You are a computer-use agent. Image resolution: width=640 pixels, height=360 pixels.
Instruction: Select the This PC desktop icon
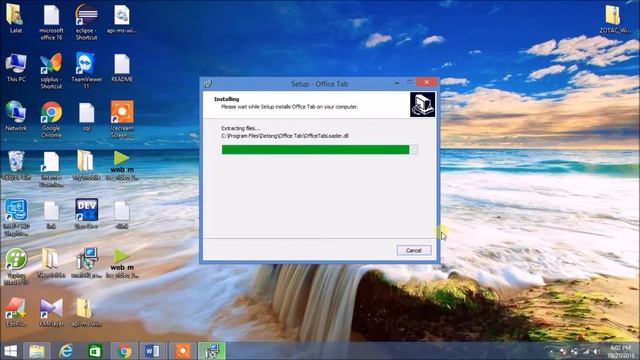tap(16, 68)
